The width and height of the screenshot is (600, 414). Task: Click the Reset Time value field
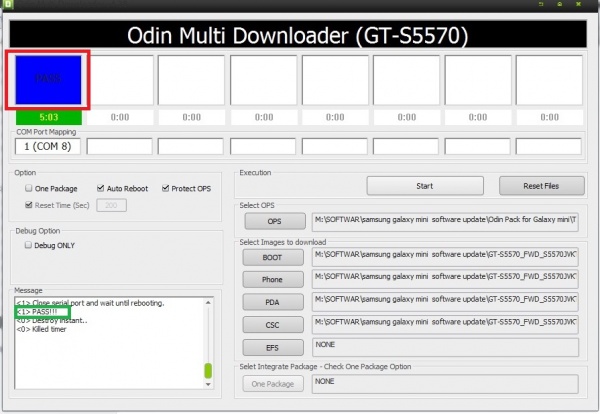(x=111, y=205)
